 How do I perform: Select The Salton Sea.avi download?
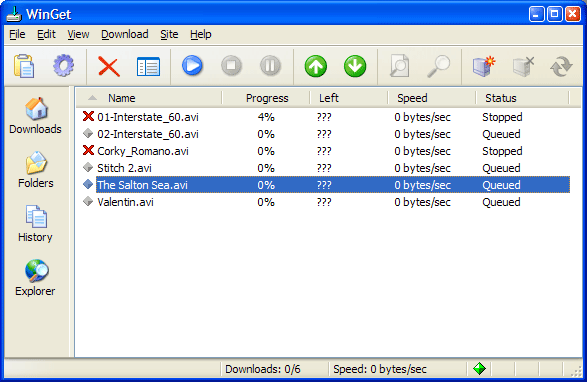point(326,185)
